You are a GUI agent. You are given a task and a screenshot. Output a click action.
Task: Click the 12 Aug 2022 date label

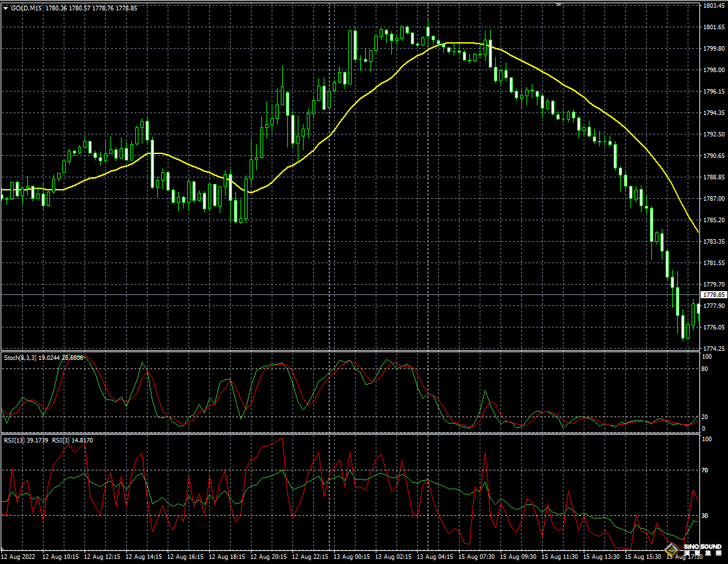pos(19,557)
